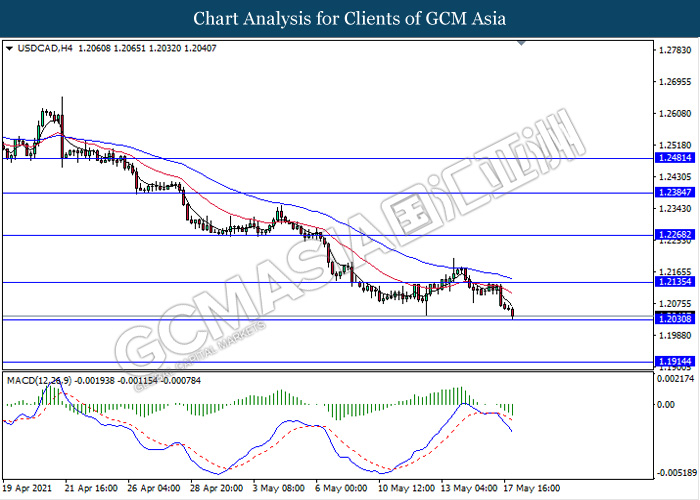Click the -0.005189 MACD axis label
The height and width of the screenshot is (500, 700).
pos(678,473)
